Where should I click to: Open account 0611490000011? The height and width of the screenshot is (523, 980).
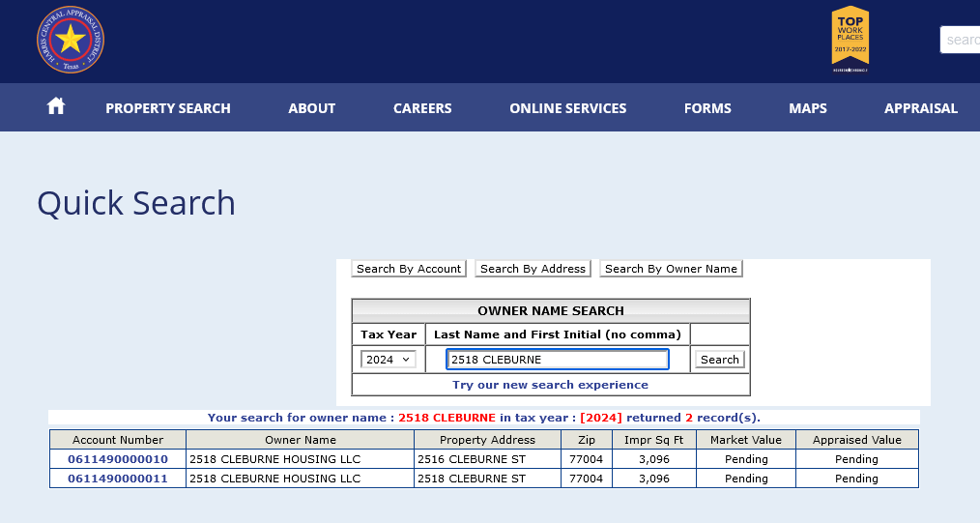pyautogui.click(x=118, y=479)
